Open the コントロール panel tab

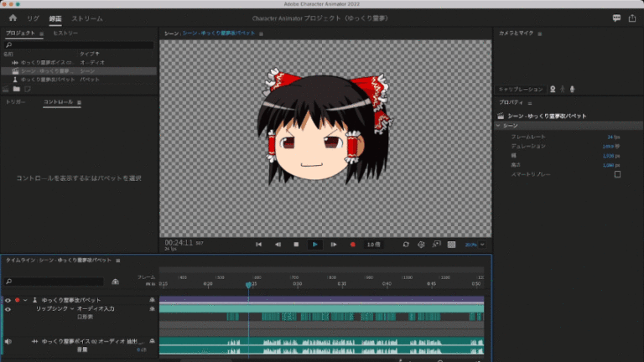tap(59, 101)
